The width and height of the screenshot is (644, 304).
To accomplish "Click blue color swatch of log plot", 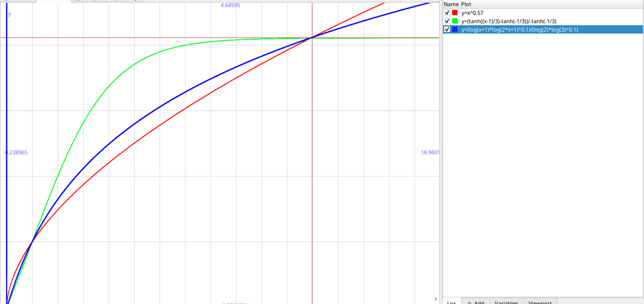I will click(455, 30).
